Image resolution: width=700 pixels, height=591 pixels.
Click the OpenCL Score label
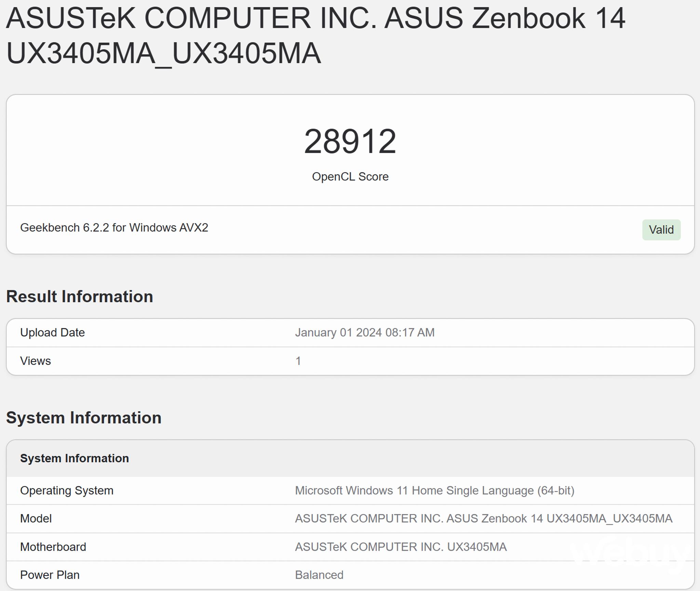350,176
